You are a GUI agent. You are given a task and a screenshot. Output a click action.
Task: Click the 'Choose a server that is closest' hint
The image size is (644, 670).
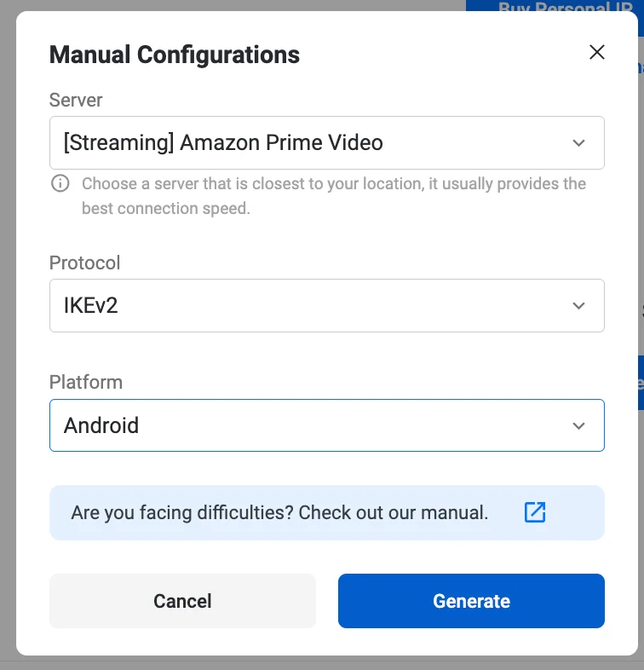(x=333, y=195)
